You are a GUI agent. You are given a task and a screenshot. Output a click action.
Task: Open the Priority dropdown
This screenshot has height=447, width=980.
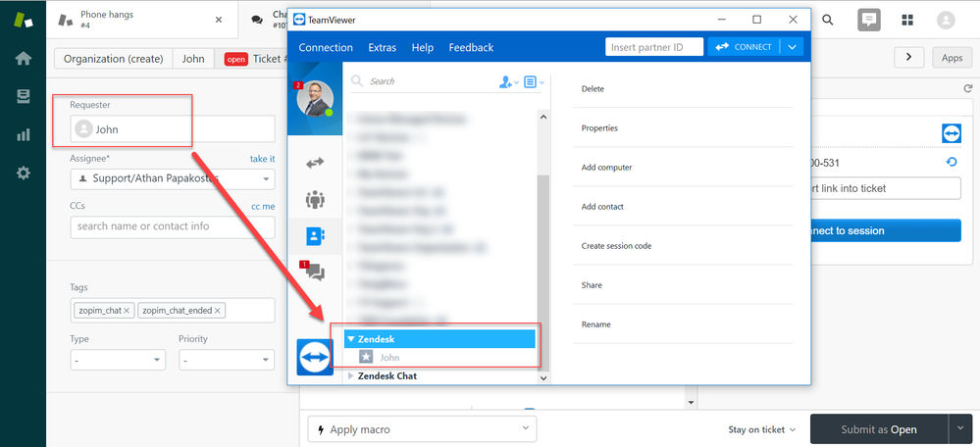(227, 360)
